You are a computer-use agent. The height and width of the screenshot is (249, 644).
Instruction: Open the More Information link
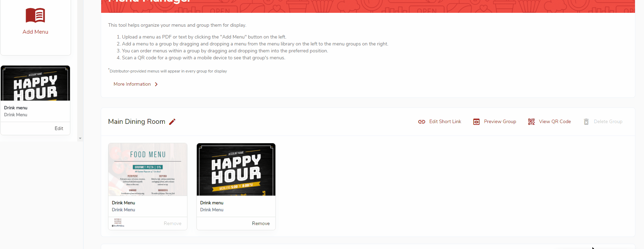(x=132, y=84)
